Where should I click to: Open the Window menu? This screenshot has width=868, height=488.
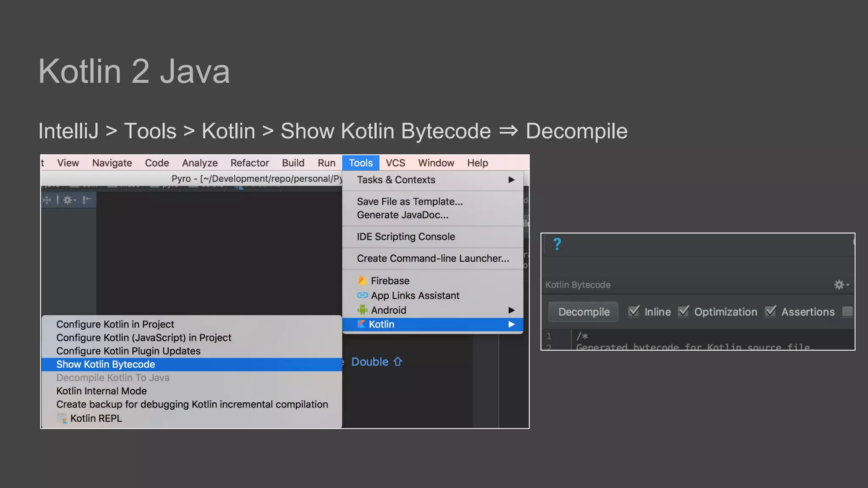click(436, 163)
